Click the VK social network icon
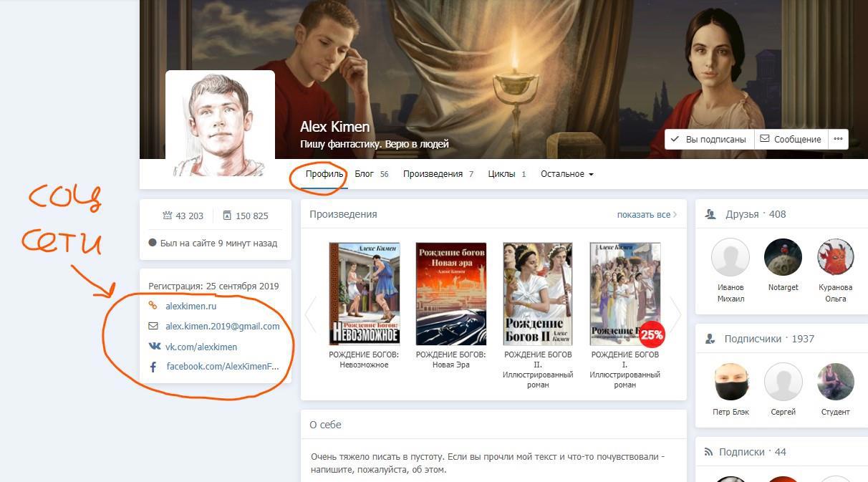Image resolution: width=868 pixels, height=482 pixels. click(154, 347)
